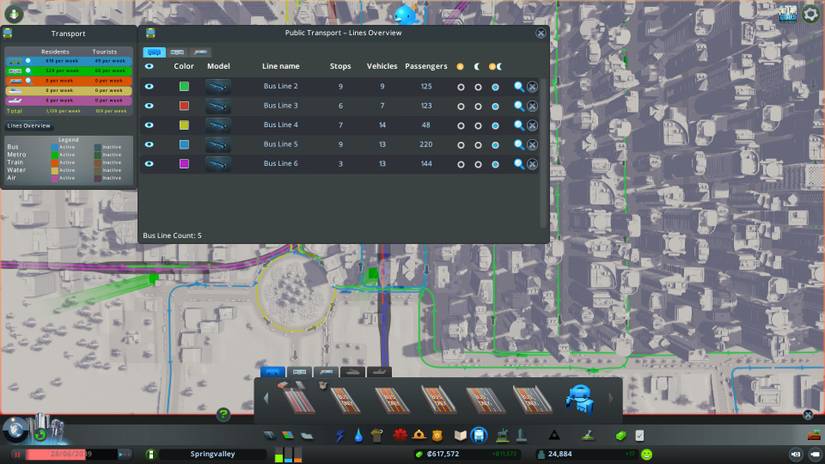Viewport: 825px width, 464px height.
Task: Toggle metro lines visibility in Transport panel
Action: (28, 70)
